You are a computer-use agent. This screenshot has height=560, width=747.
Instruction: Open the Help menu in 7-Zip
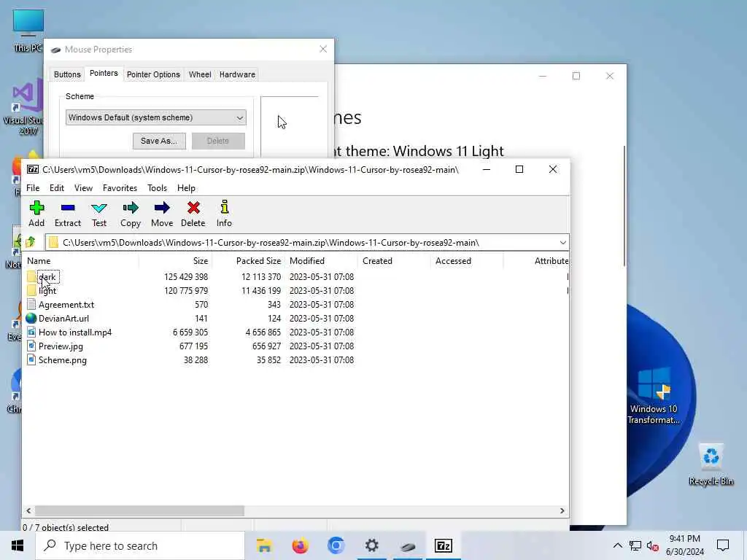186,188
